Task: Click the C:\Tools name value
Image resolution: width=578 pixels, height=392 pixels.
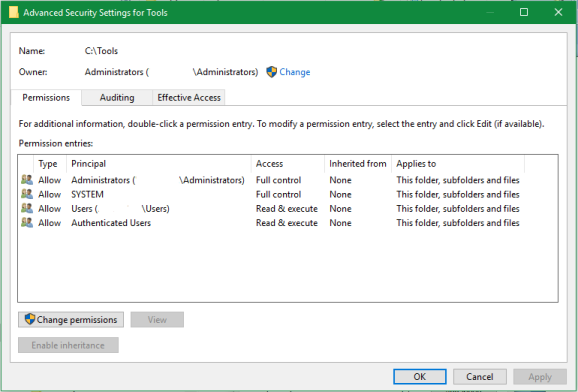Action: coord(101,51)
